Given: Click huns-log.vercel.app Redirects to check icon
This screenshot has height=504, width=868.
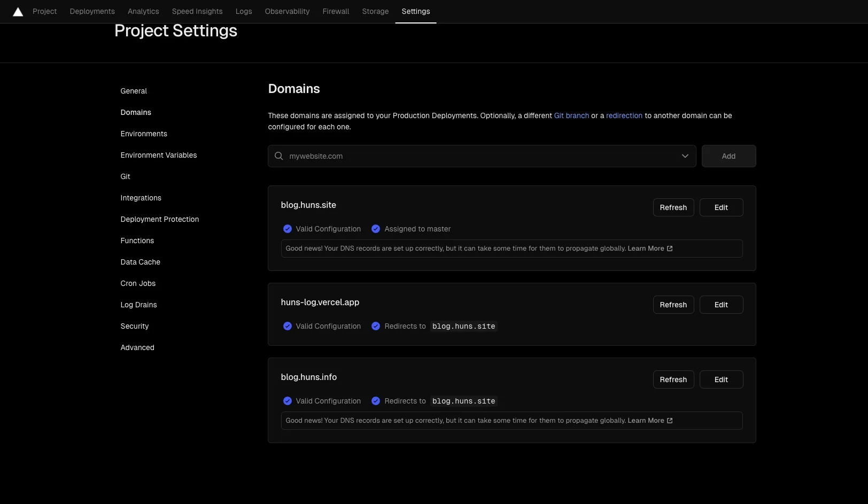Looking at the screenshot, I should click(x=376, y=326).
